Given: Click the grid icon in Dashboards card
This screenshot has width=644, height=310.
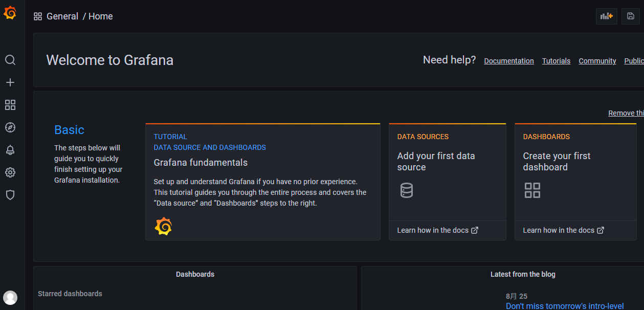Looking at the screenshot, I should coord(532,190).
